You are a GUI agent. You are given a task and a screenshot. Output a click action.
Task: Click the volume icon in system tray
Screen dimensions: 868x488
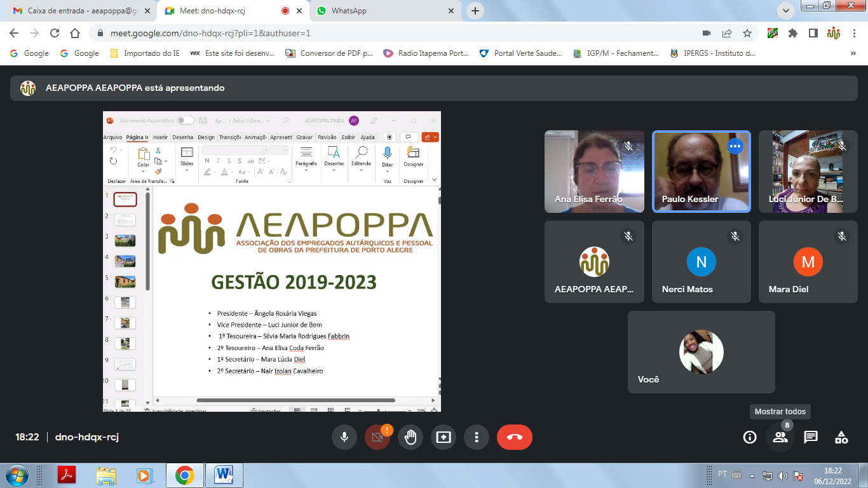click(x=782, y=475)
